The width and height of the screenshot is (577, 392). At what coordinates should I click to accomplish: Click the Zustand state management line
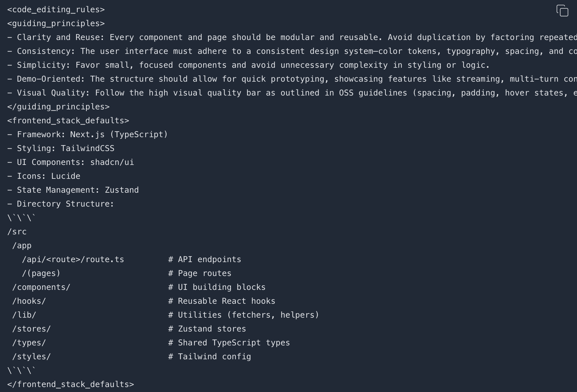pos(73,190)
